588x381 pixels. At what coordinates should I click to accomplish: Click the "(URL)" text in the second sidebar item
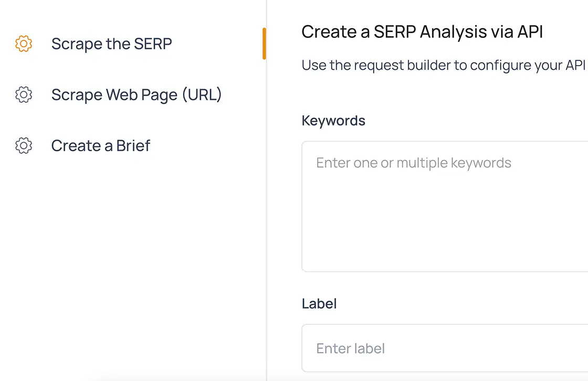(202, 94)
